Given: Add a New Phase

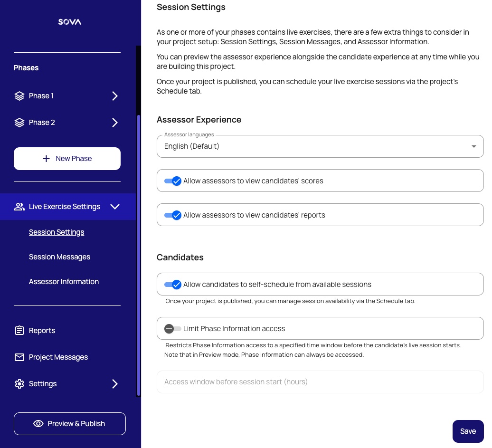Looking at the screenshot, I should (x=67, y=159).
